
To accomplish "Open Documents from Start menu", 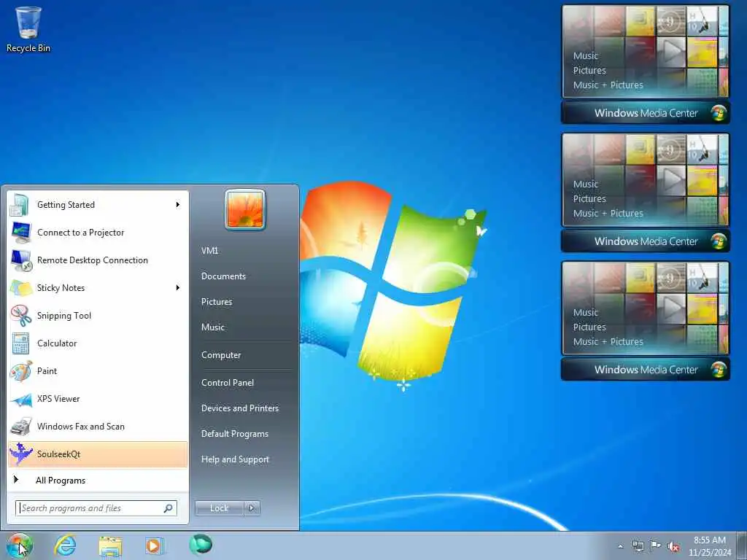I will coord(223,276).
